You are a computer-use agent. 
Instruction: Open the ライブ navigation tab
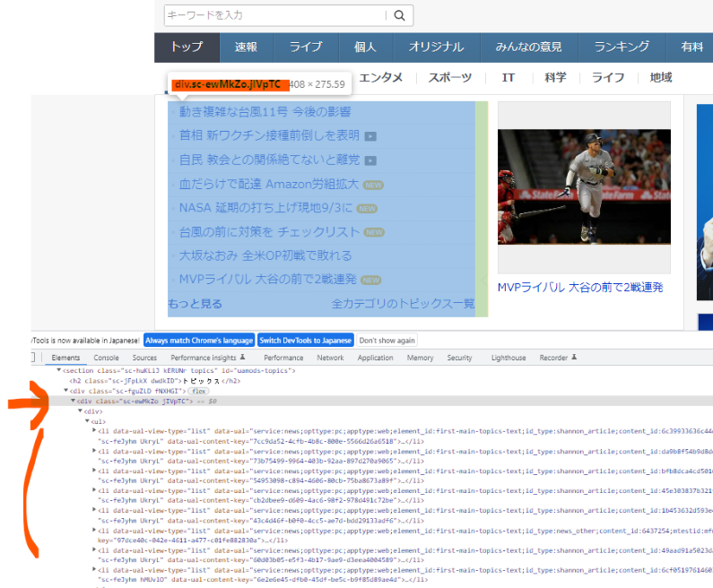point(306,48)
